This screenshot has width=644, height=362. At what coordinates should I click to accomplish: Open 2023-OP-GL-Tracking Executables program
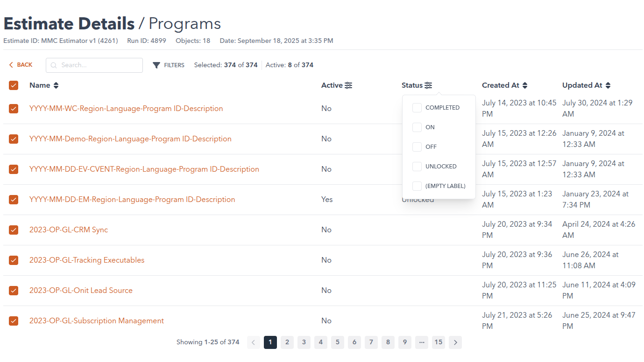point(87,260)
